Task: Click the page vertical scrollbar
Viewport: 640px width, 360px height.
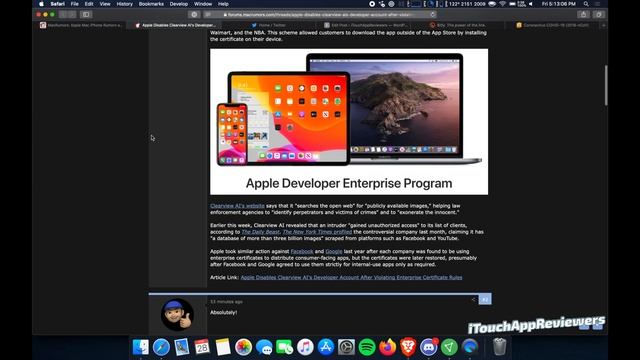Action: coord(606,85)
